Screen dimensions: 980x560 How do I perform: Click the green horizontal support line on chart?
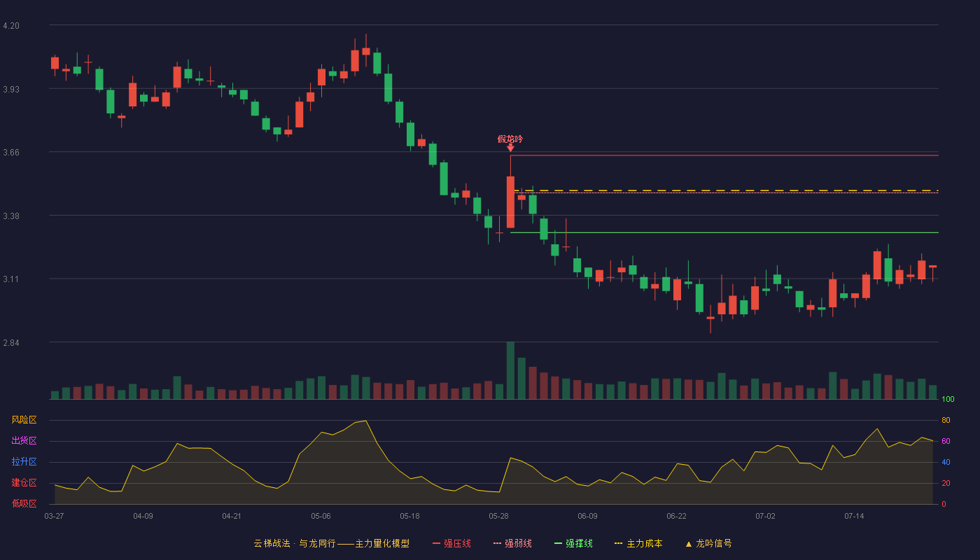coord(724,232)
